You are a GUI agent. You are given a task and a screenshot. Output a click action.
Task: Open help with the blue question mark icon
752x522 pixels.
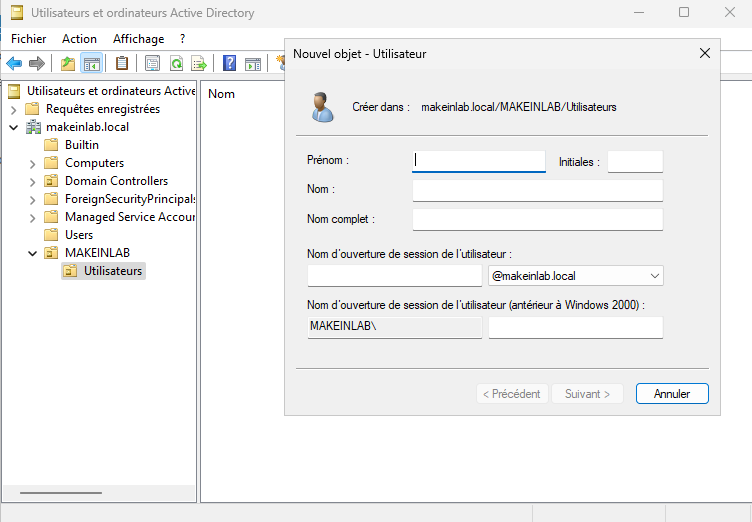229,64
